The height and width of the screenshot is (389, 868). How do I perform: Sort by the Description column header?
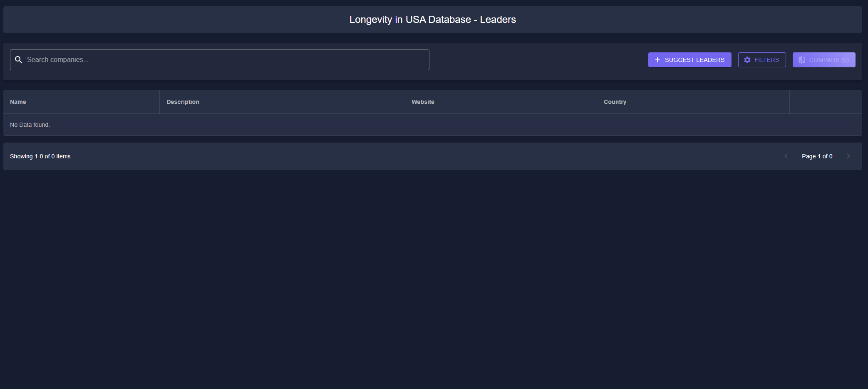pyautogui.click(x=183, y=102)
